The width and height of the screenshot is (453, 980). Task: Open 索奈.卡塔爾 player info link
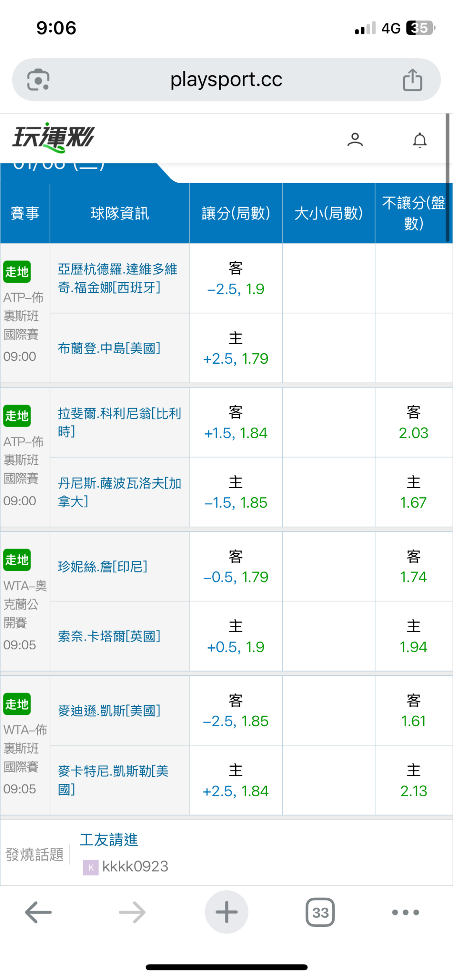pyautogui.click(x=109, y=636)
